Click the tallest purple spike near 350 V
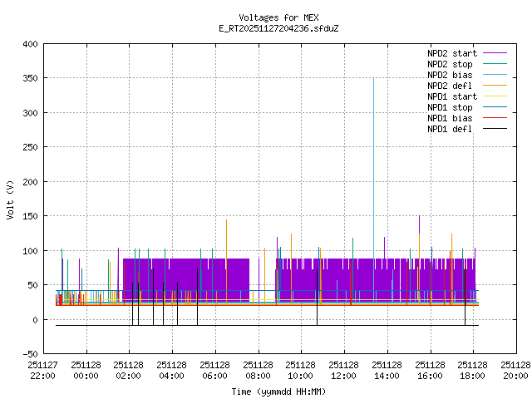This screenshot has height=399, width=532. click(x=373, y=80)
